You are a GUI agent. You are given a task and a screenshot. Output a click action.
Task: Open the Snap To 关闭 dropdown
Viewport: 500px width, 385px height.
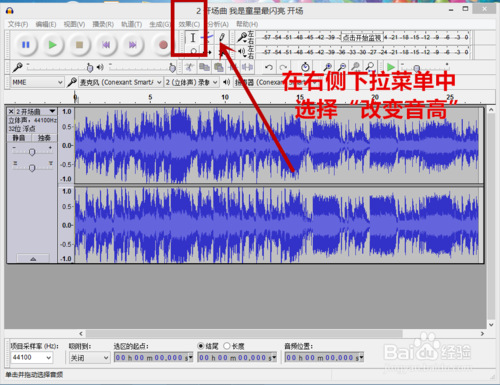(x=89, y=358)
